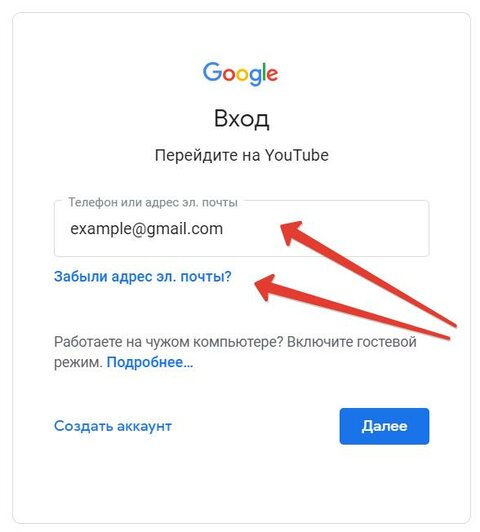Click the first red o in Google logo
Screen dimensions: 480x532
tap(229, 74)
